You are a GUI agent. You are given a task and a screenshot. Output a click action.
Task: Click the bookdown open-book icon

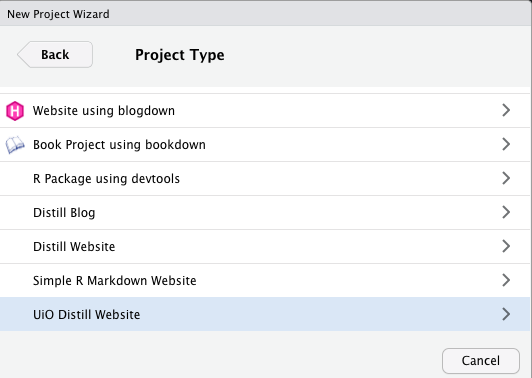click(x=15, y=145)
